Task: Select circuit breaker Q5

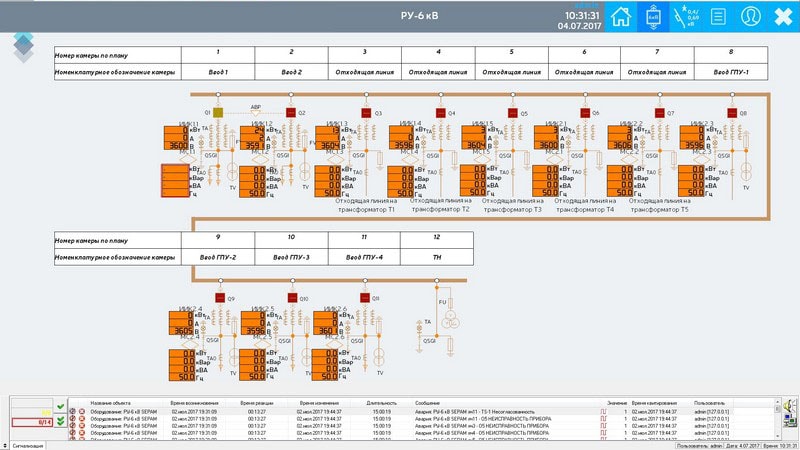Action: coord(513,113)
